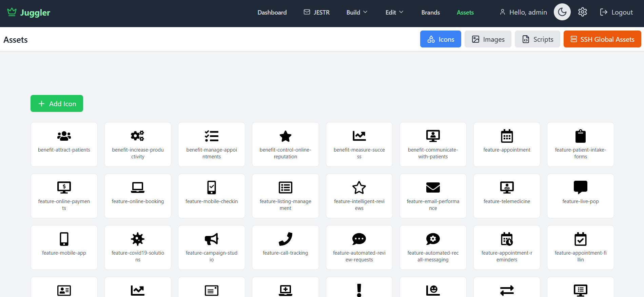This screenshot has width=644, height=297.
Task: Click the Logout link
Action: click(616, 13)
